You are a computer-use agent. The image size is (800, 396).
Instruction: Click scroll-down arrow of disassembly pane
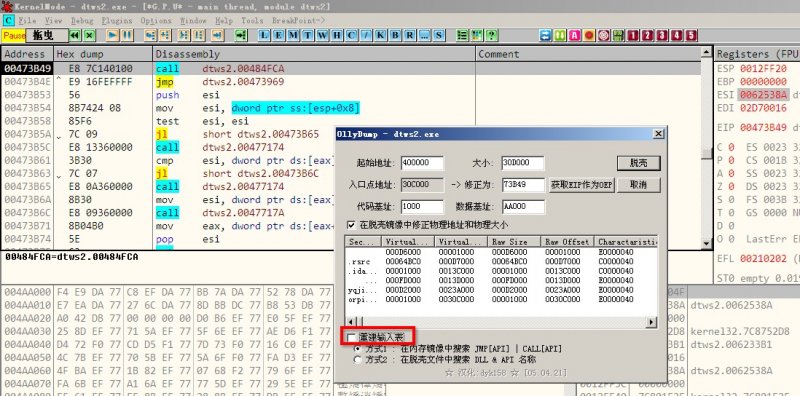(x=706, y=243)
